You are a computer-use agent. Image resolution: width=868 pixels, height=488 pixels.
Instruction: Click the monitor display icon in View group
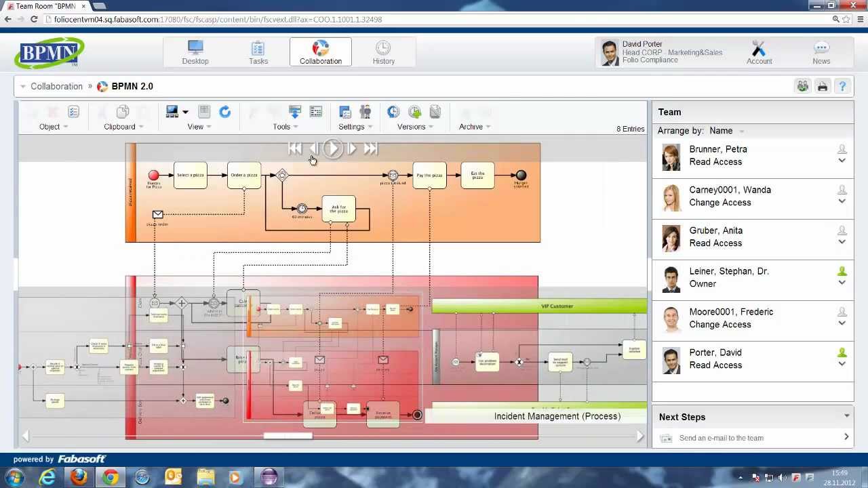(x=172, y=111)
